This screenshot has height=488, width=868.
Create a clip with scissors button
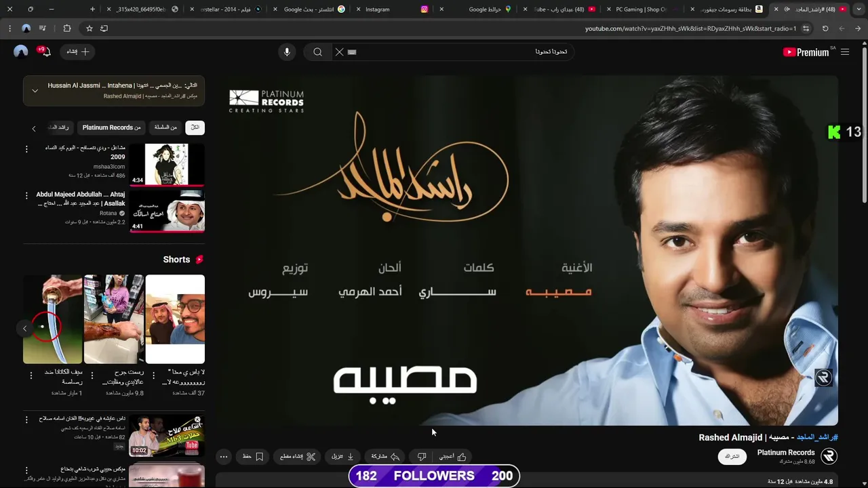click(x=298, y=457)
